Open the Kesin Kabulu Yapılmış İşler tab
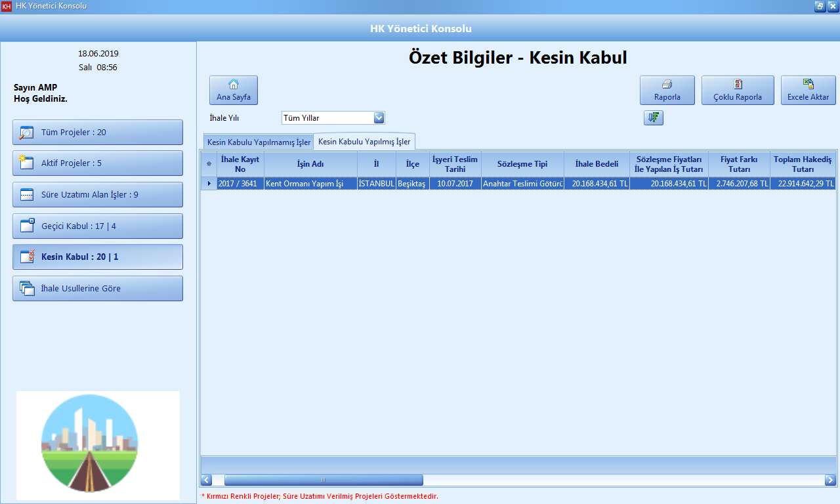 (364, 141)
